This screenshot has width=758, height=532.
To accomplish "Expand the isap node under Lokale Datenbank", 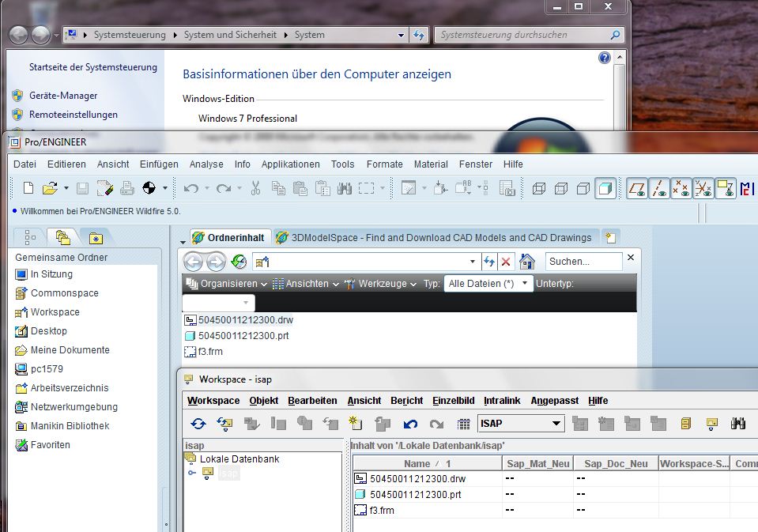I will click(192, 473).
